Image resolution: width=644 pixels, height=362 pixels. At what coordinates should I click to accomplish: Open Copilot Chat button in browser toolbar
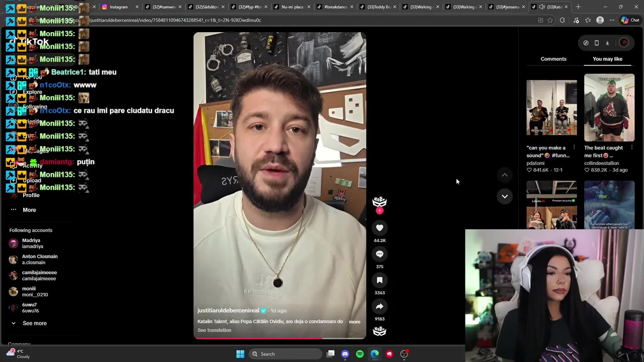coord(629,20)
